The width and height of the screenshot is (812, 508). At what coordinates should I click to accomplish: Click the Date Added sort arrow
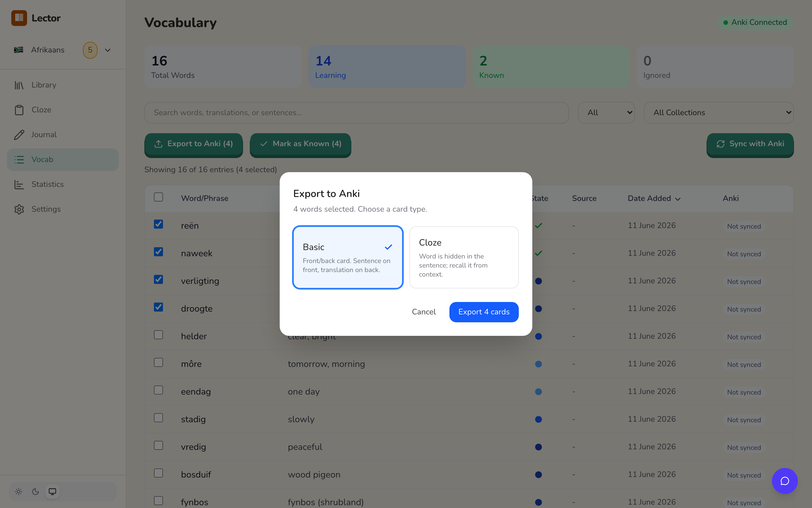coord(678,199)
